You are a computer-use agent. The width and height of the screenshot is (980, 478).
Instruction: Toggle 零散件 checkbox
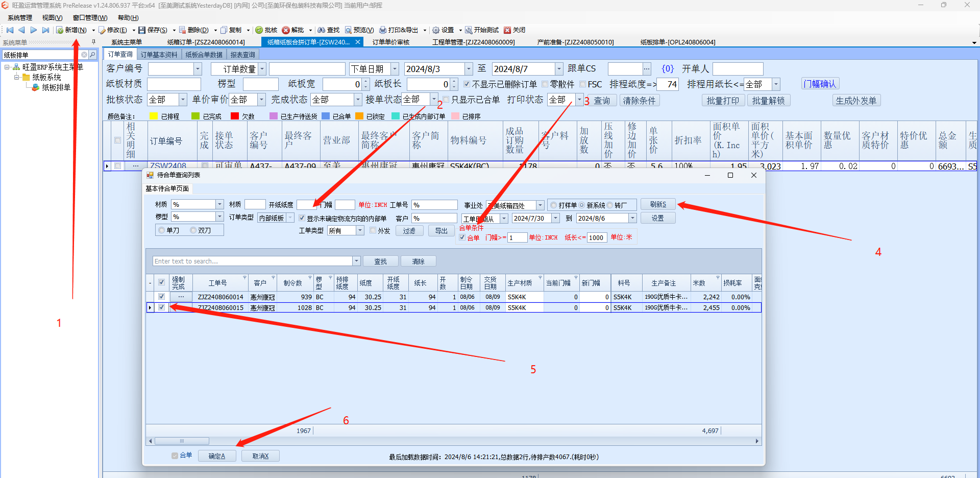tap(545, 84)
